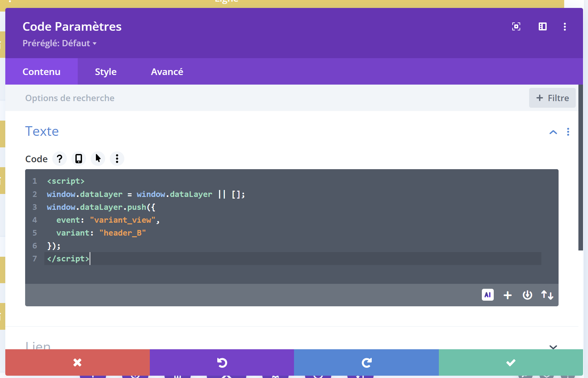Save changes with the green checkmark button
Image resolution: width=588 pixels, height=378 pixels.
pos(511,362)
